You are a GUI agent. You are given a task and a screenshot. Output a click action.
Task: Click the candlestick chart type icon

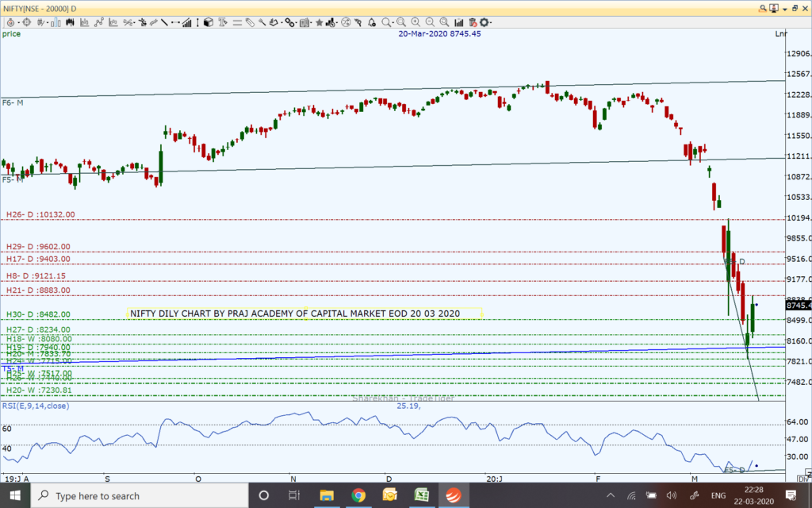pyautogui.click(x=40, y=22)
